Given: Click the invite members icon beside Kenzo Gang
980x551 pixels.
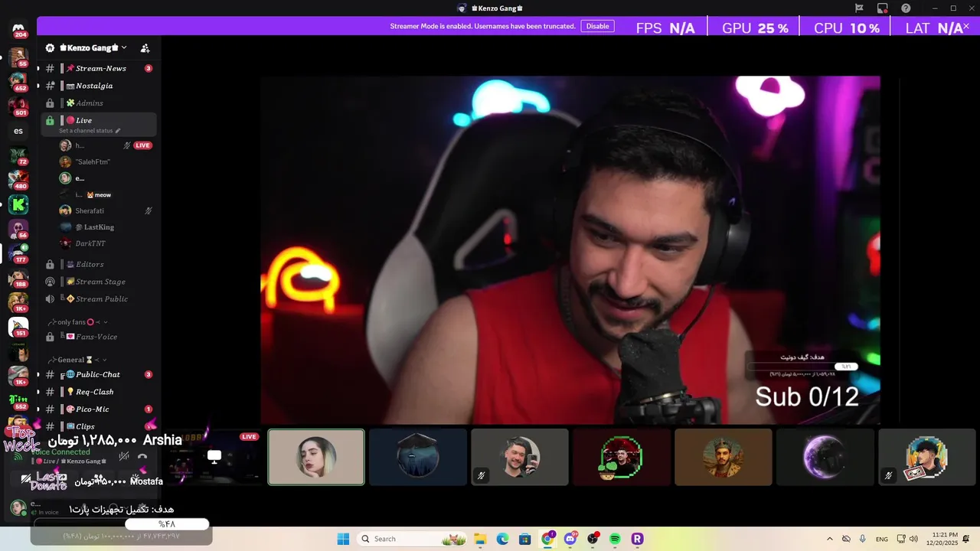Looking at the screenshot, I should [x=145, y=48].
